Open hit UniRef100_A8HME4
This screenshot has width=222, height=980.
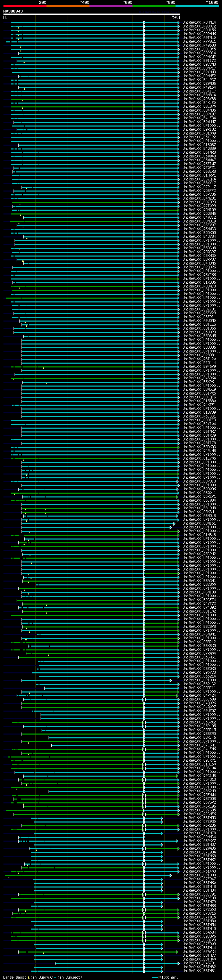tap(199, 23)
